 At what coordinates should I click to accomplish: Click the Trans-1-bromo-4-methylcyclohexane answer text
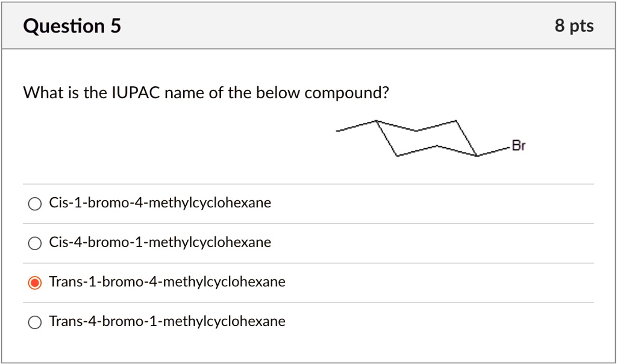167,281
